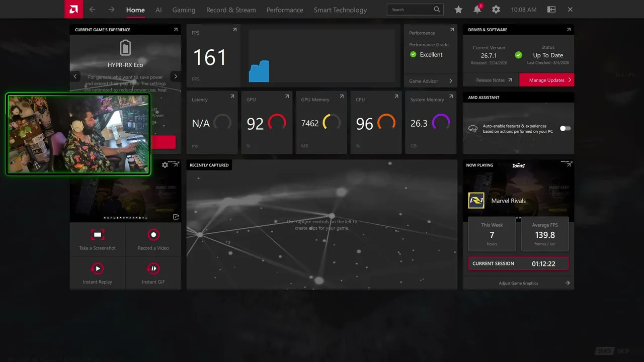The width and height of the screenshot is (644, 362).
Task: Expand the GPU usage tile
Action: [x=287, y=96]
